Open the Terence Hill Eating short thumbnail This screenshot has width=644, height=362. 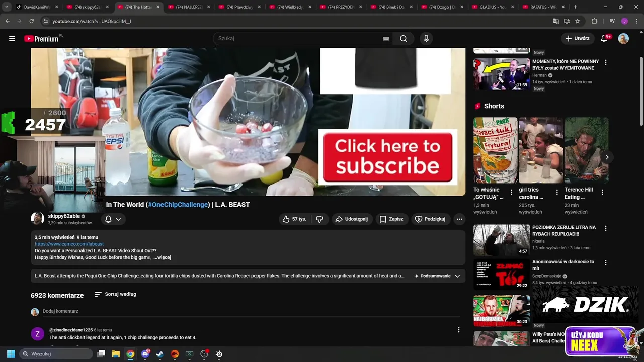click(x=586, y=150)
